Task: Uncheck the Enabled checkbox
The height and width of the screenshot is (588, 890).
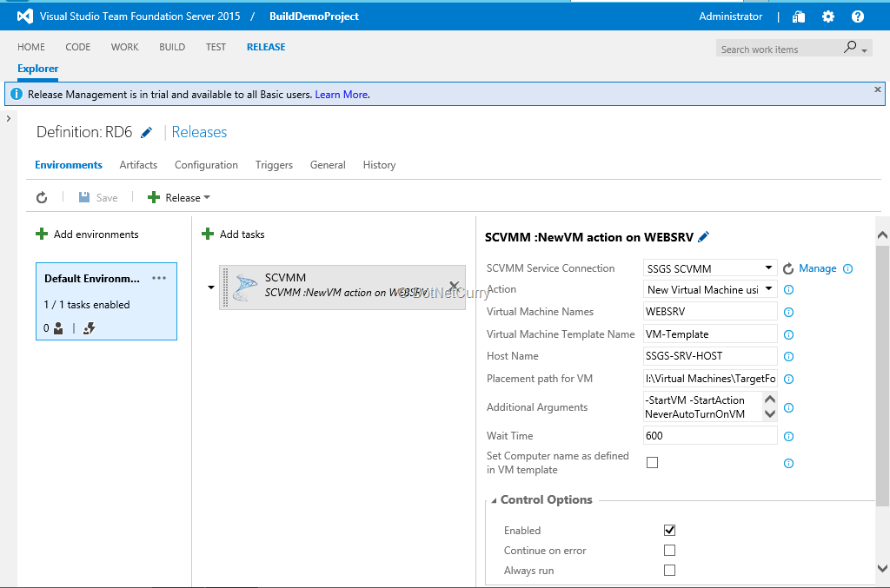Action: 670,530
